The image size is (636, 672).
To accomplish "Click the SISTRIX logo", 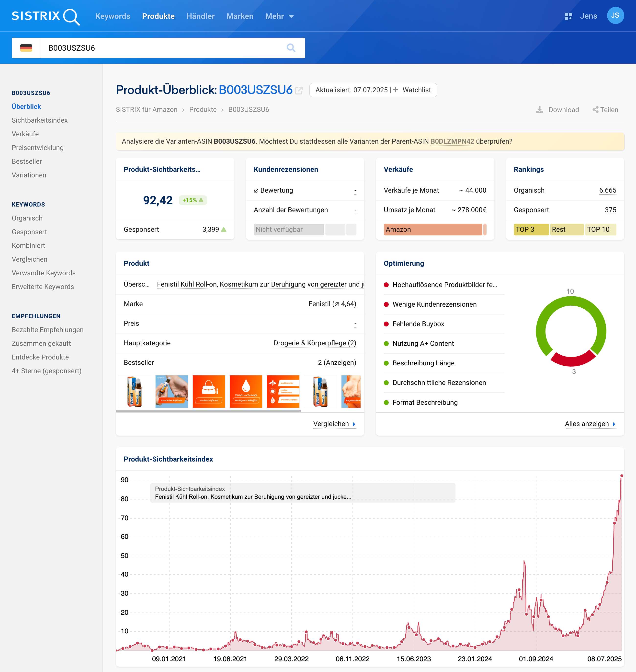I will tap(45, 16).
